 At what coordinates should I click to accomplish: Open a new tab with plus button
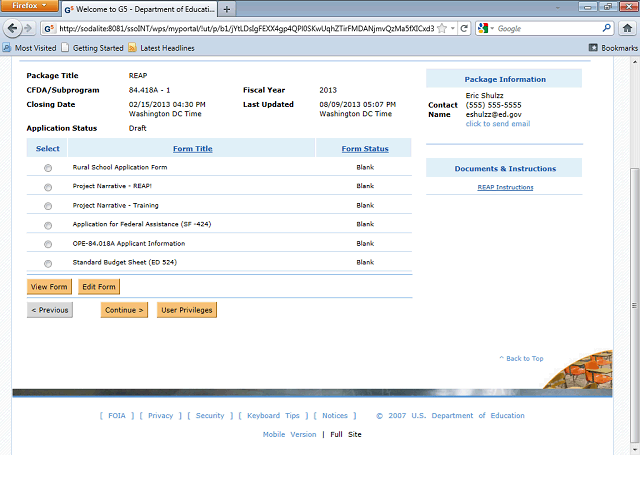227,9
